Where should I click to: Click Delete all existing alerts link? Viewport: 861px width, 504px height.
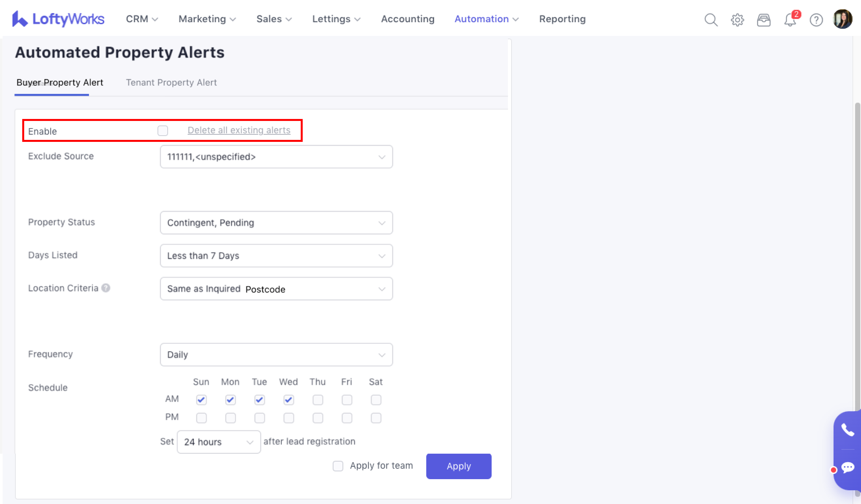tap(239, 130)
